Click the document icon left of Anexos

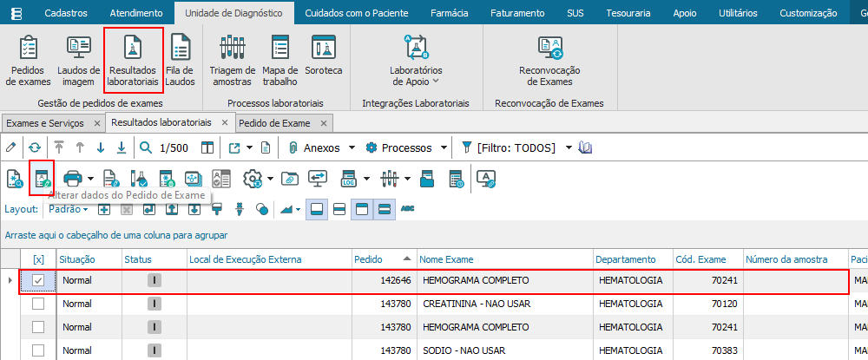pyautogui.click(x=266, y=147)
